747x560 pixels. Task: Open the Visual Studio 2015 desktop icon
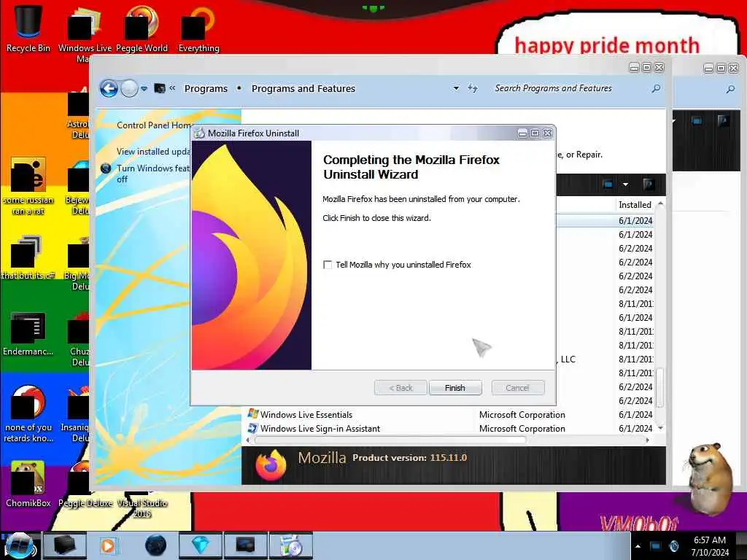(142, 504)
